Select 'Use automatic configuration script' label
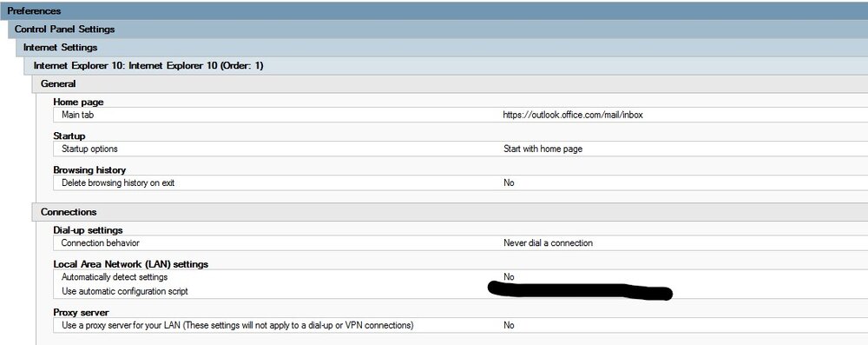This screenshot has width=868, height=345. [x=124, y=291]
